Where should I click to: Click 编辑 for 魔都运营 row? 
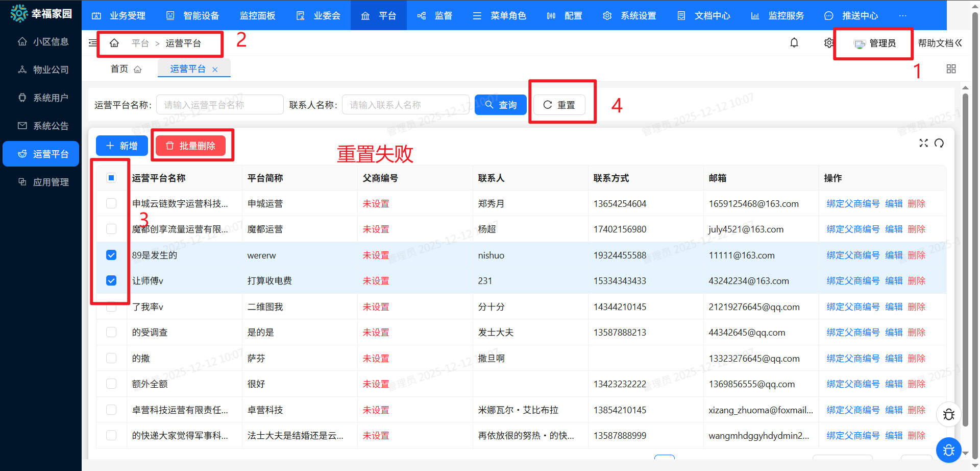(894, 229)
